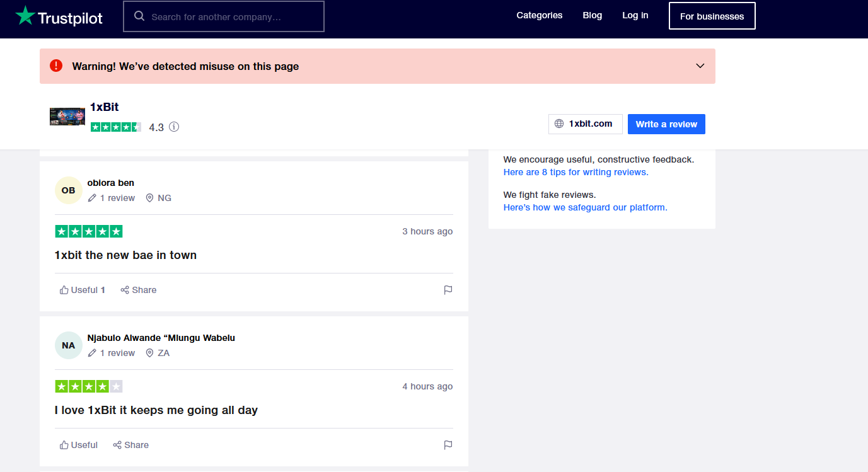The width and height of the screenshot is (868, 472).
Task: Click the search magnifier icon
Action: pos(139,16)
